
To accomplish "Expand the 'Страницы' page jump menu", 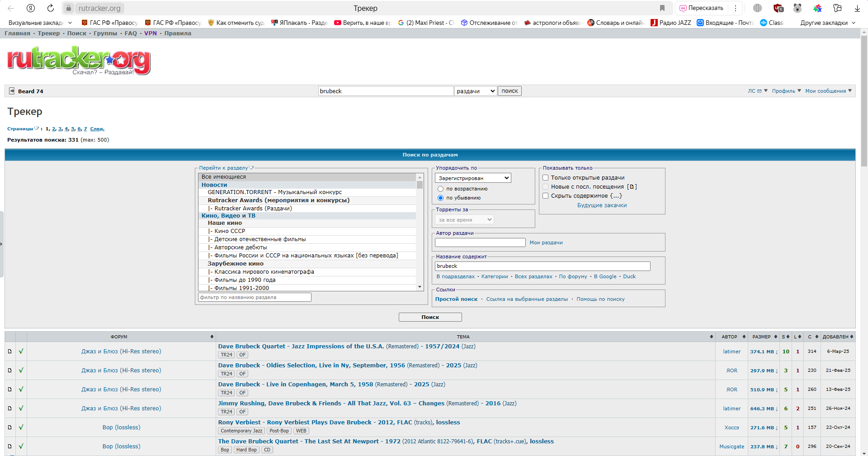I will click(x=23, y=129).
